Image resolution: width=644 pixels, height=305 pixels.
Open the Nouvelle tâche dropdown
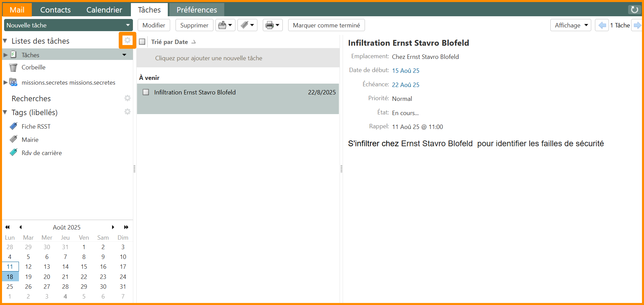pyautogui.click(x=128, y=25)
